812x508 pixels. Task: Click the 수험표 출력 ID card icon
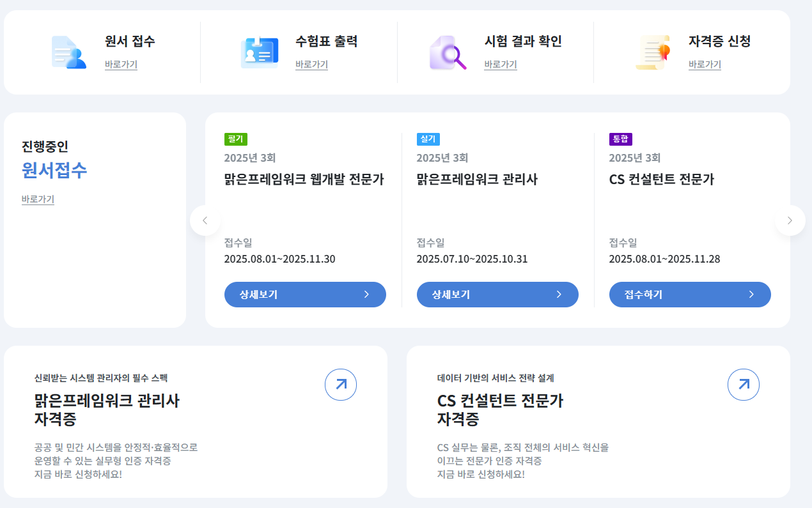pos(259,52)
